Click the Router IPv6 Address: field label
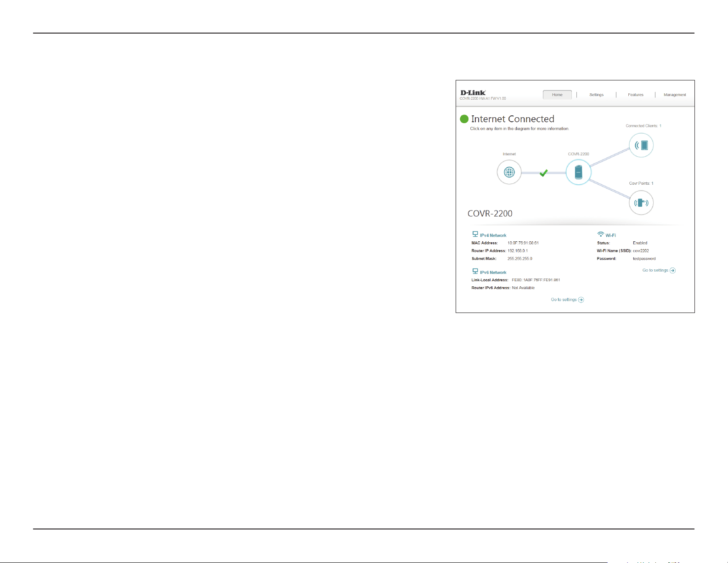Image resolution: width=728 pixels, height=563 pixels. tap(491, 288)
